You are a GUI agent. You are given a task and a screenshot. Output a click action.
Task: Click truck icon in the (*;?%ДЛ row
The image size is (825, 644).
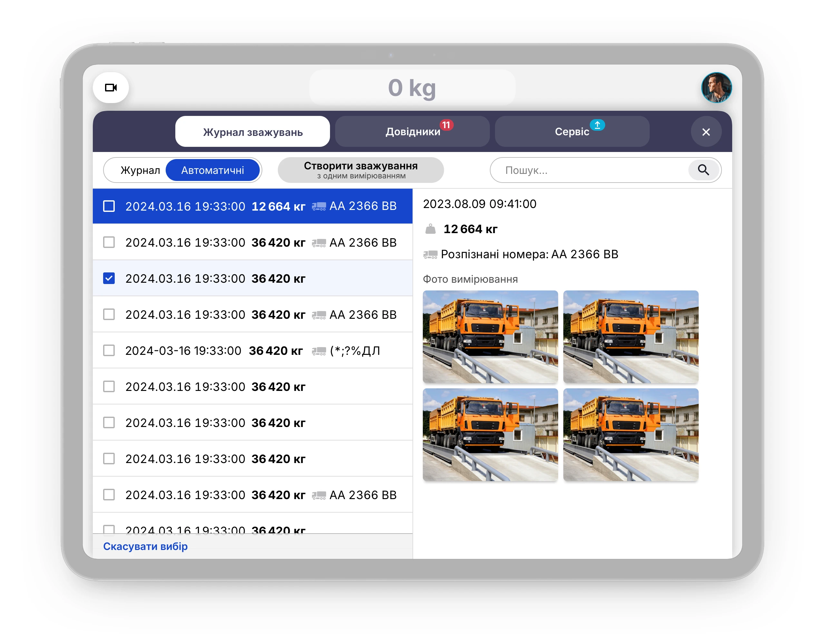point(318,351)
